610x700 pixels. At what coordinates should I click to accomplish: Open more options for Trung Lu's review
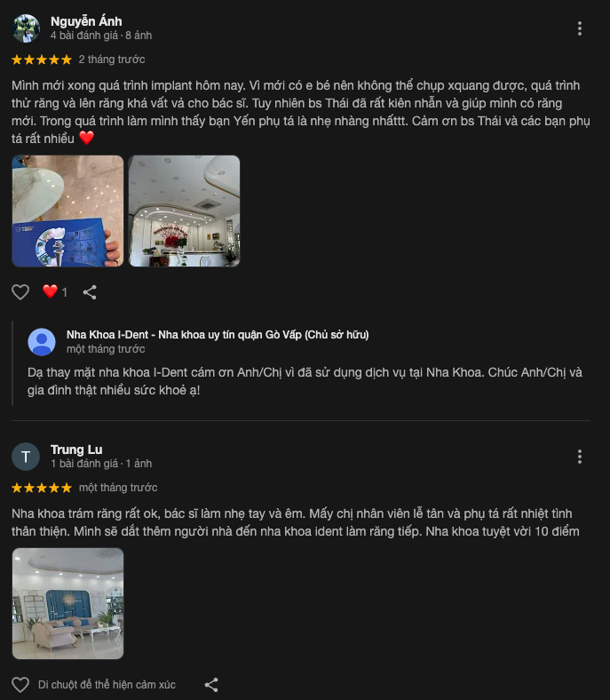coord(579,457)
